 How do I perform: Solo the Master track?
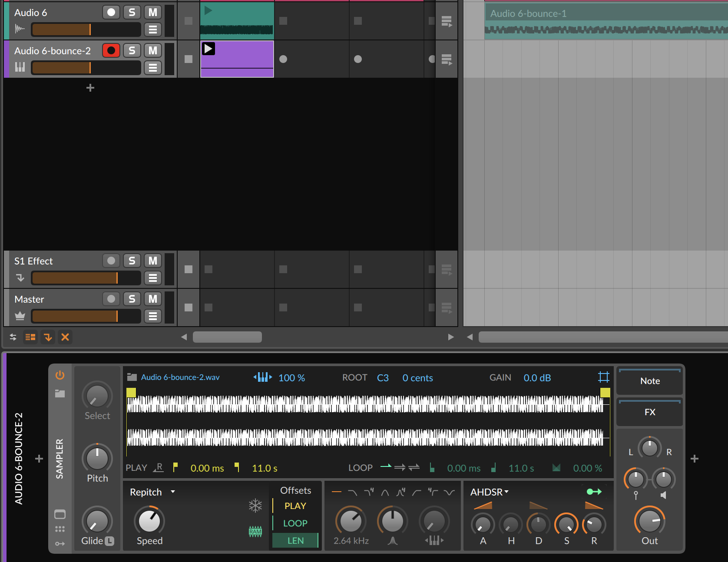click(x=132, y=299)
